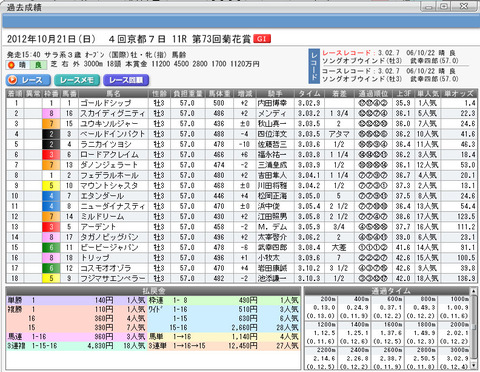Image resolution: width=480 pixels, height=372 pixels.
Task: Click jockey name 川田将雅
Action: 272,186
